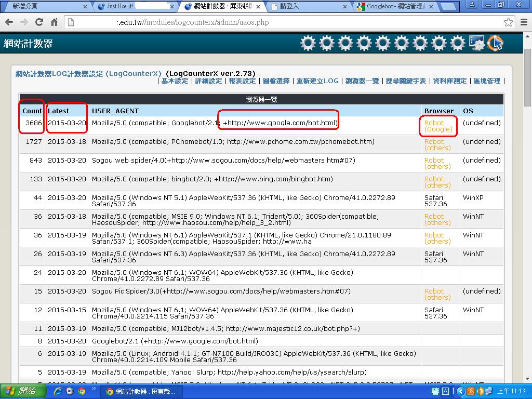Click the monitor-with-gear system icon in header

coord(476,43)
